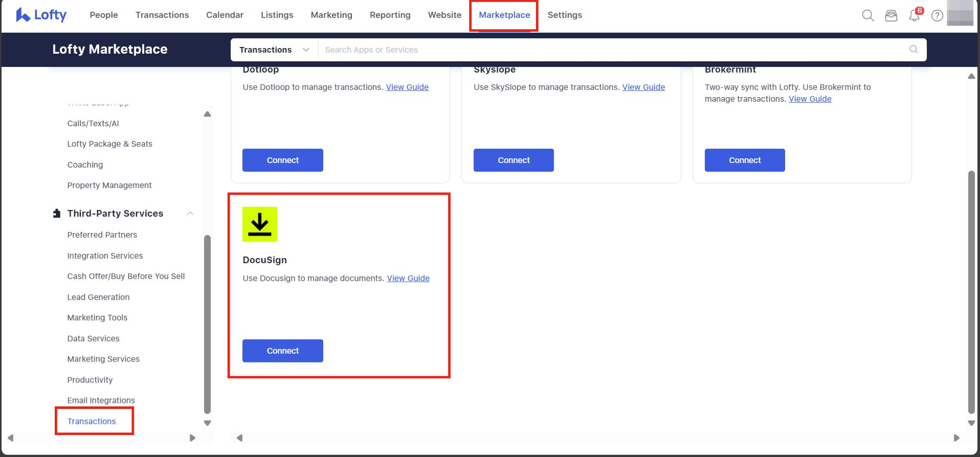
Task: Click page scroll down arrow at right
Action: (x=971, y=423)
